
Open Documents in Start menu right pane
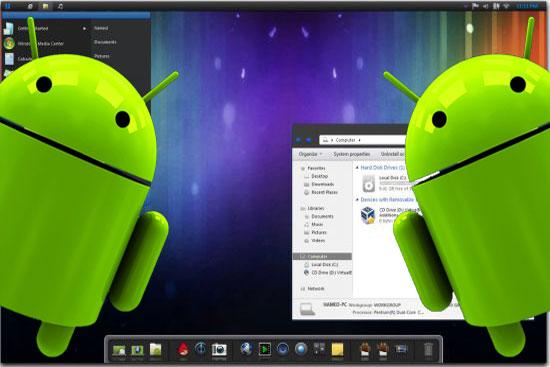105,42
